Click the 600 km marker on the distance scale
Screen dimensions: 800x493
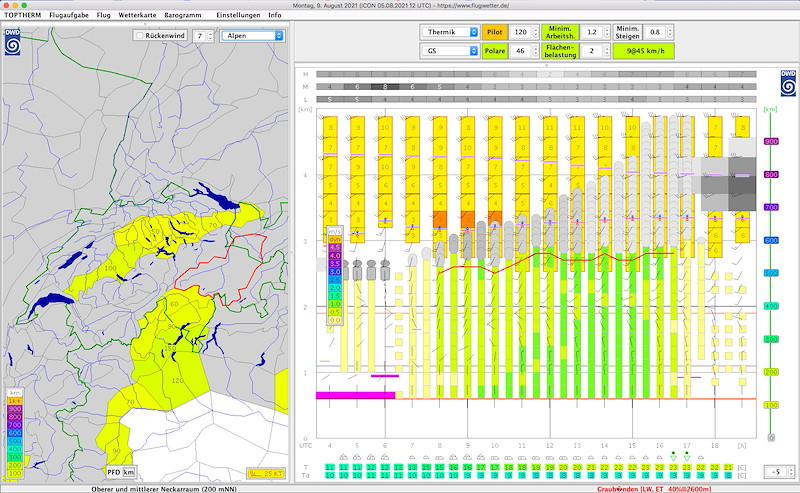tap(771, 240)
